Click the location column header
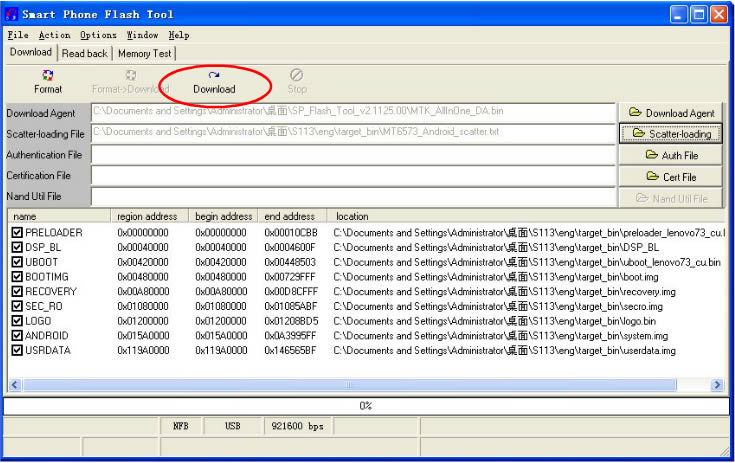 (x=352, y=216)
